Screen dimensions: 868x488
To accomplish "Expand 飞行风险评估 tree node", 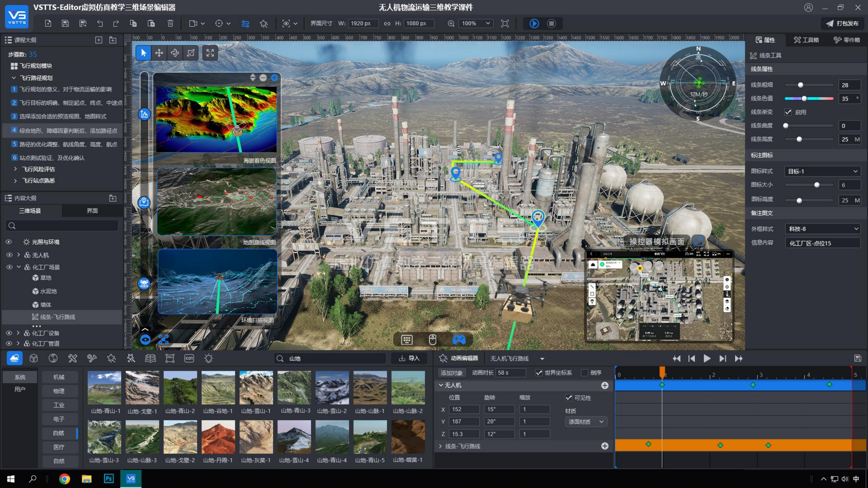I will [x=15, y=169].
